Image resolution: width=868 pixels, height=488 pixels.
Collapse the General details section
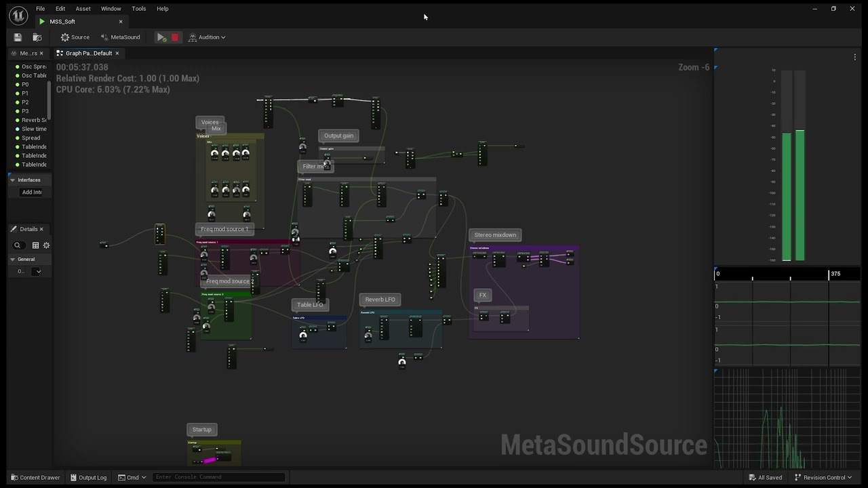[x=12, y=260]
